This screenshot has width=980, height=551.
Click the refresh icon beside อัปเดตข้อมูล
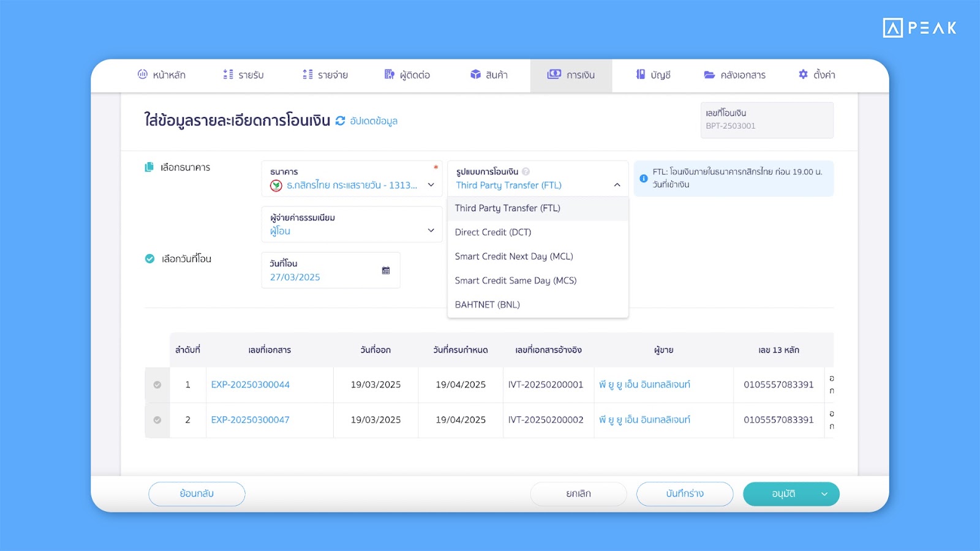(x=341, y=121)
